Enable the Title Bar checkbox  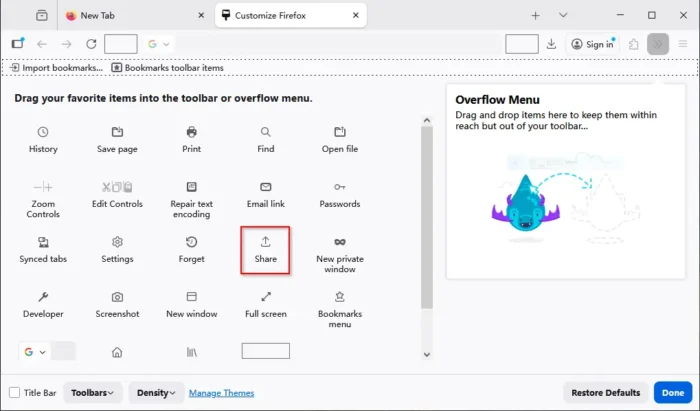pyautogui.click(x=15, y=393)
